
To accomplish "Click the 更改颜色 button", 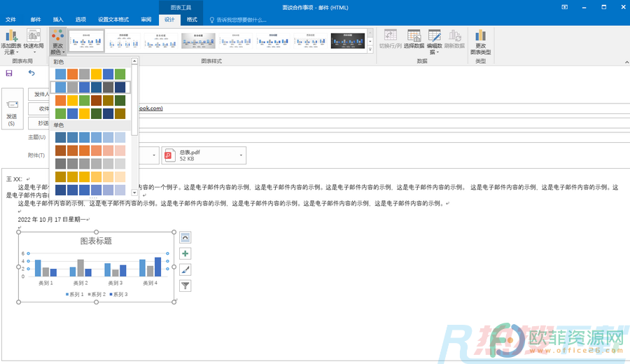I will (x=57, y=42).
